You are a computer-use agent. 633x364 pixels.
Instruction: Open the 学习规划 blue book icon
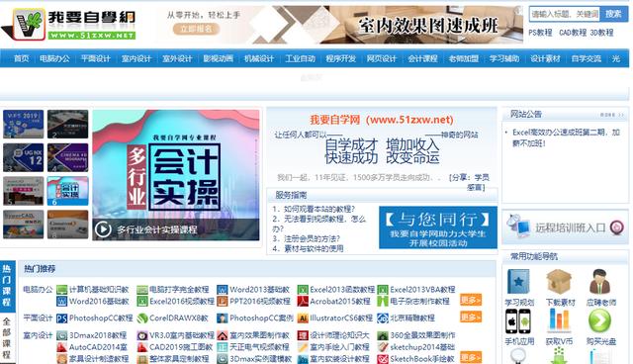click(518, 282)
